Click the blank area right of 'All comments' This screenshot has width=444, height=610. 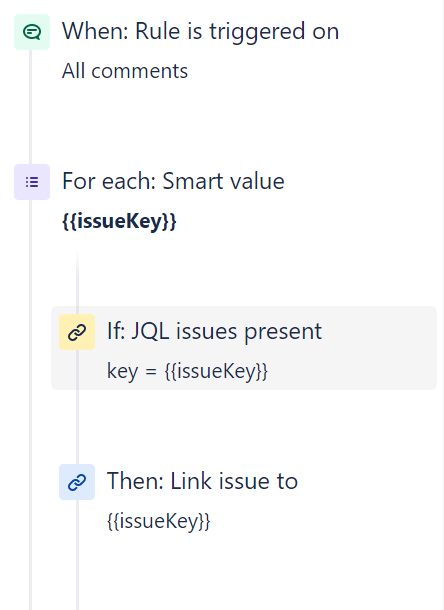pyautogui.click(x=311, y=71)
